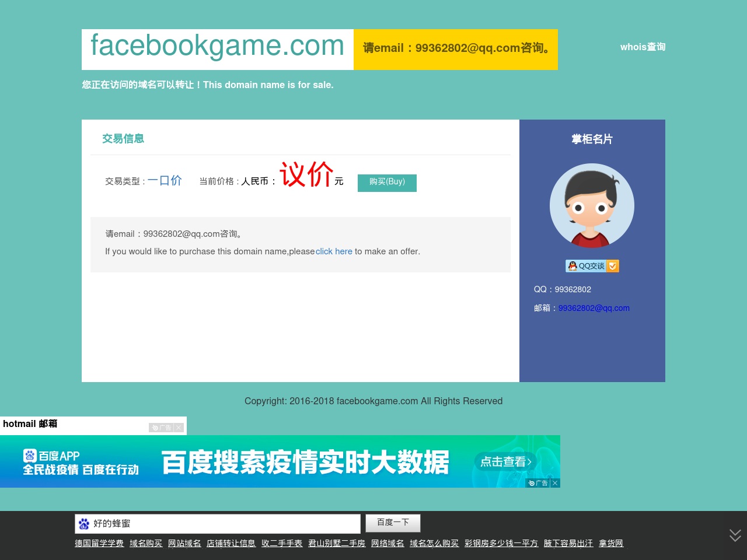Click the QQ penguin icon

tap(573, 266)
